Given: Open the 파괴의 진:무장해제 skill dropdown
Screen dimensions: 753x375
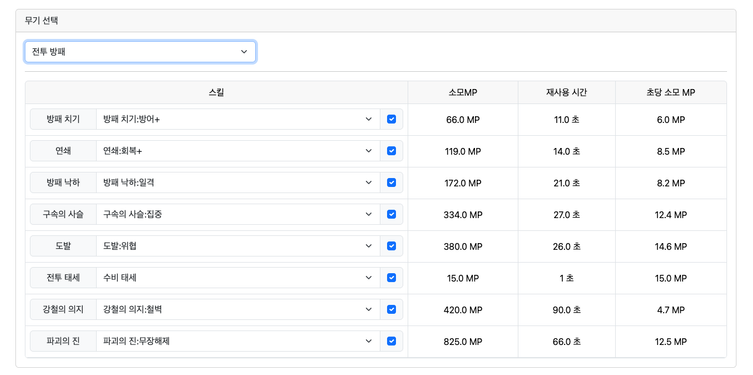Looking at the screenshot, I should click(238, 341).
